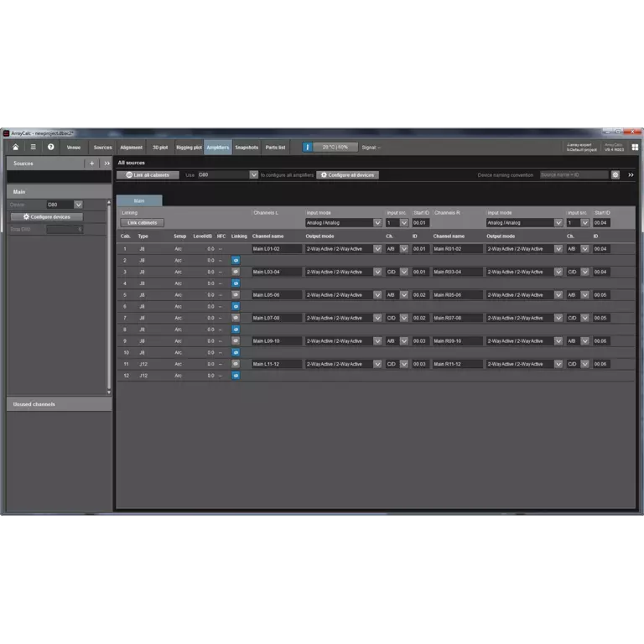Collapse the Sources panel with double arrows
This screenshot has height=644, width=644.
click(x=106, y=164)
